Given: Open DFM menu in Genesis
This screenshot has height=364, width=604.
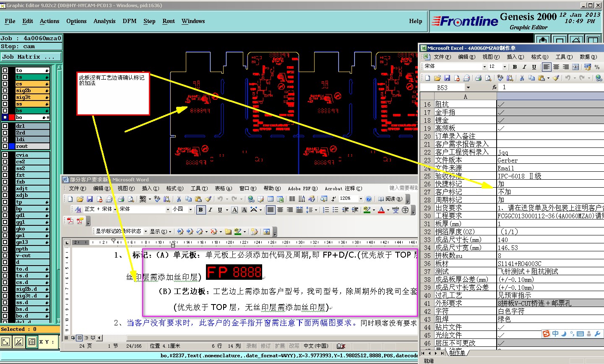Looking at the screenshot, I should tap(130, 21).
